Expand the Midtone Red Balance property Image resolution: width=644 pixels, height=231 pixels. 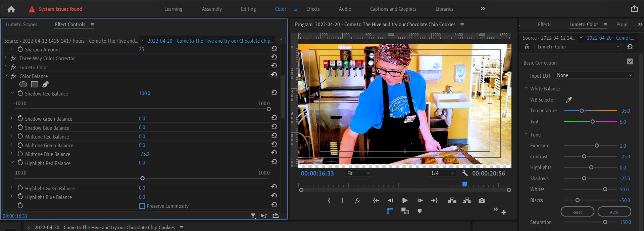click(x=11, y=136)
